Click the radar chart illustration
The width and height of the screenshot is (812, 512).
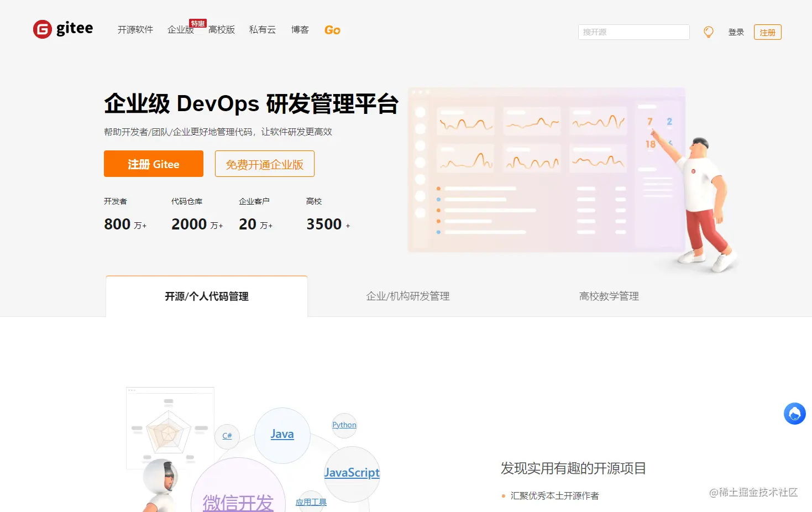coord(170,429)
